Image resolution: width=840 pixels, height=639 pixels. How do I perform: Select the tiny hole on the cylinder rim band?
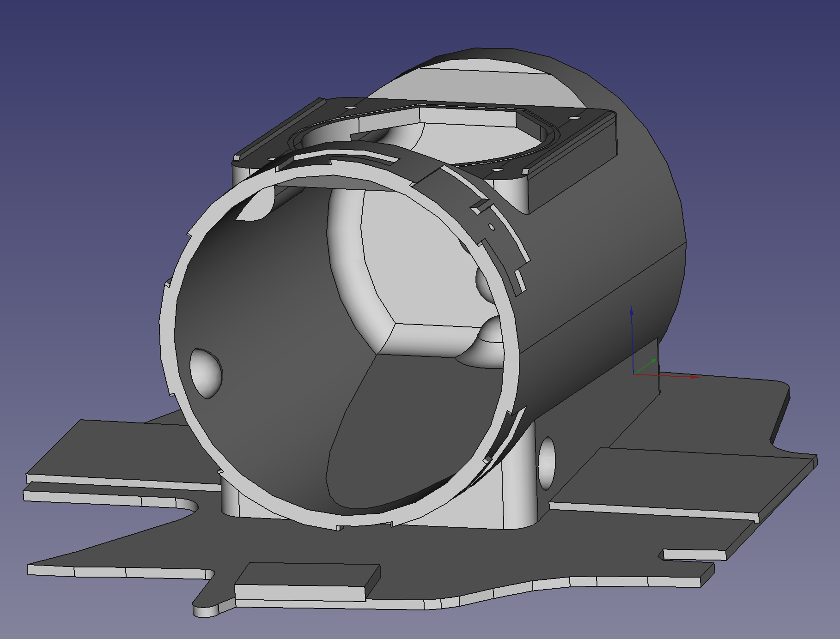492,227
